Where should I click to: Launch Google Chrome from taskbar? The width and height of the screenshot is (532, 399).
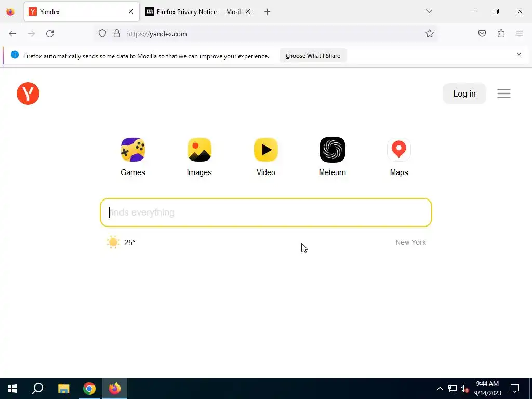point(89,389)
